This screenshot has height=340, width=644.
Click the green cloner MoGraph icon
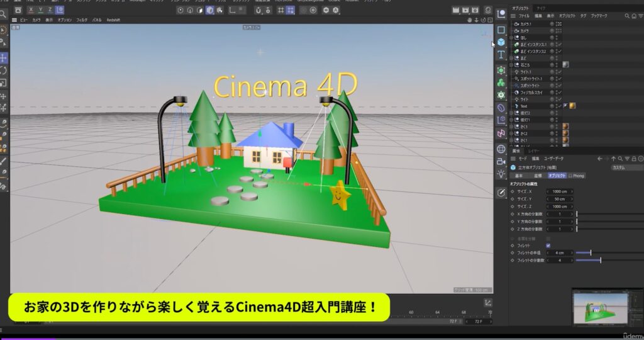[x=501, y=82]
